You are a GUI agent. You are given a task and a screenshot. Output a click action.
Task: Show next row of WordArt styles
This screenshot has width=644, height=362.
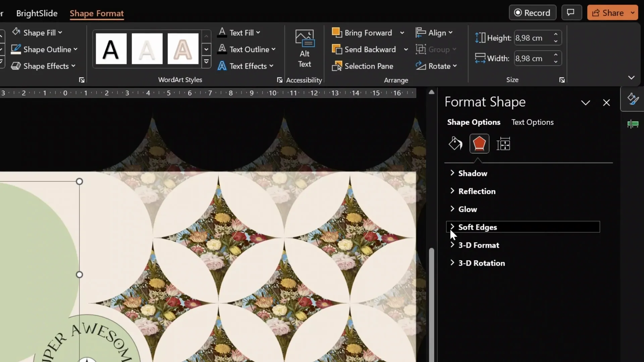pyautogui.click(x=206, y=49)
